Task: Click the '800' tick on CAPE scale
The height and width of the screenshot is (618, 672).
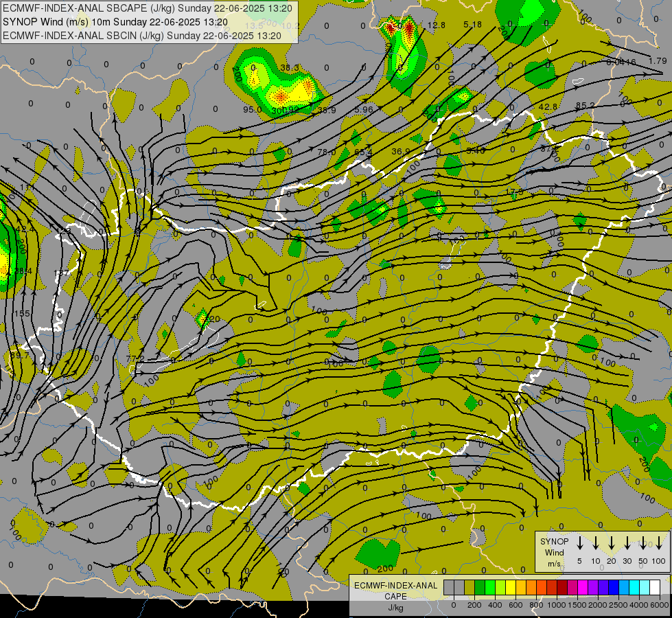Action: click(x=536, y=605)
